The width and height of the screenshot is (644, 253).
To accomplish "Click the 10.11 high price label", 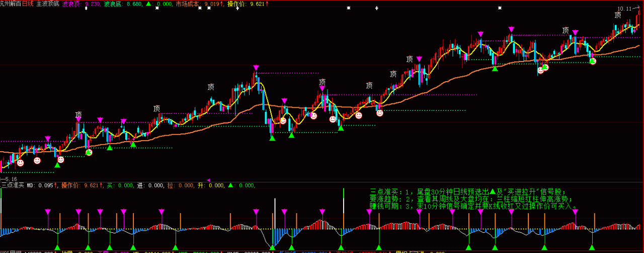I will point(625,9).
